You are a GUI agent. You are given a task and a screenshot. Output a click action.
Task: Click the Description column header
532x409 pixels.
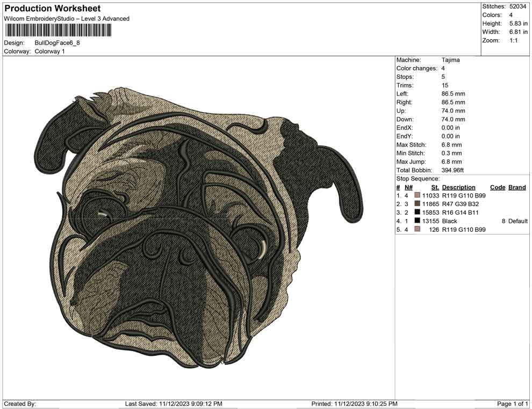click(459, 187)
